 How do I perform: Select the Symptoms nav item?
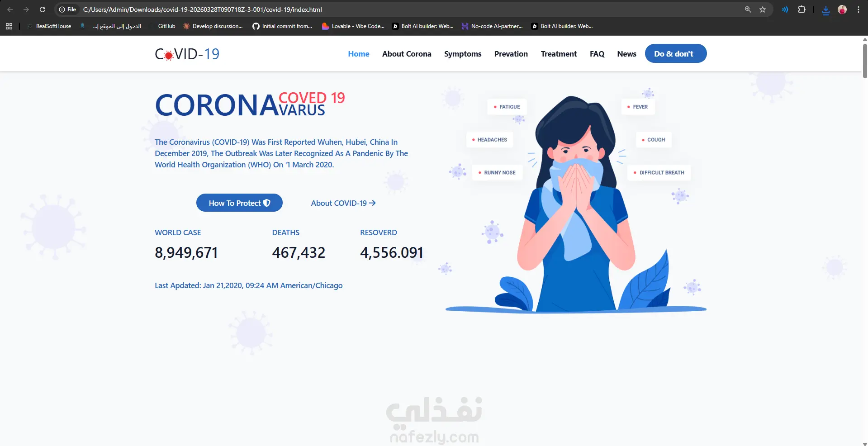463,54
